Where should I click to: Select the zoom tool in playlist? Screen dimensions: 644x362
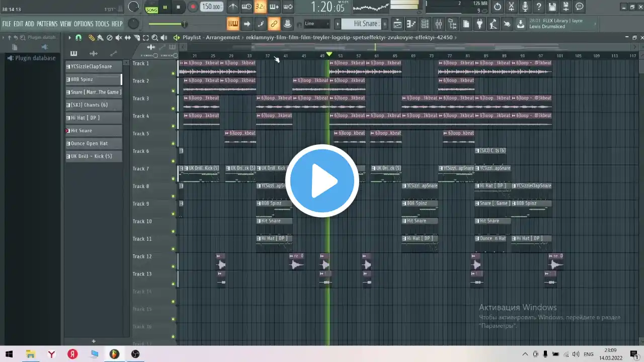point(155,38)
